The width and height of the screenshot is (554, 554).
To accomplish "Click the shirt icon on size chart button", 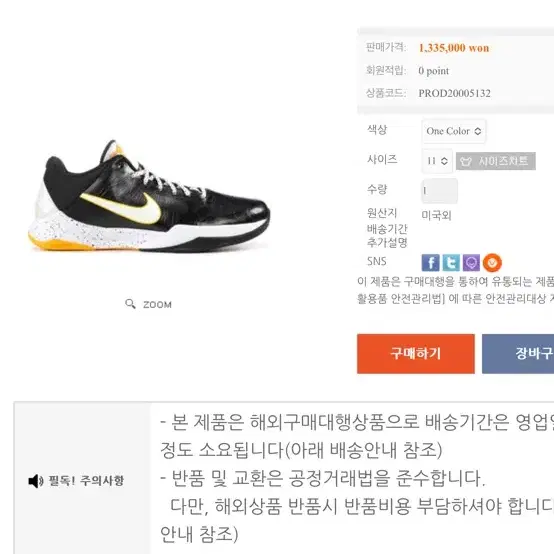I will (466, 161).
